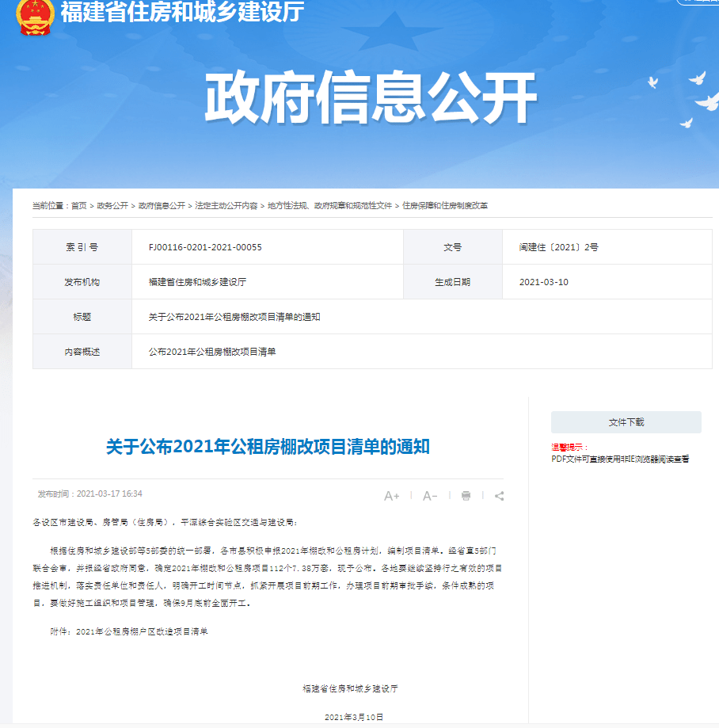This screenshot has width=719, height=728.
Task: Click the 索引号 label cell
Action: point(82,247)
